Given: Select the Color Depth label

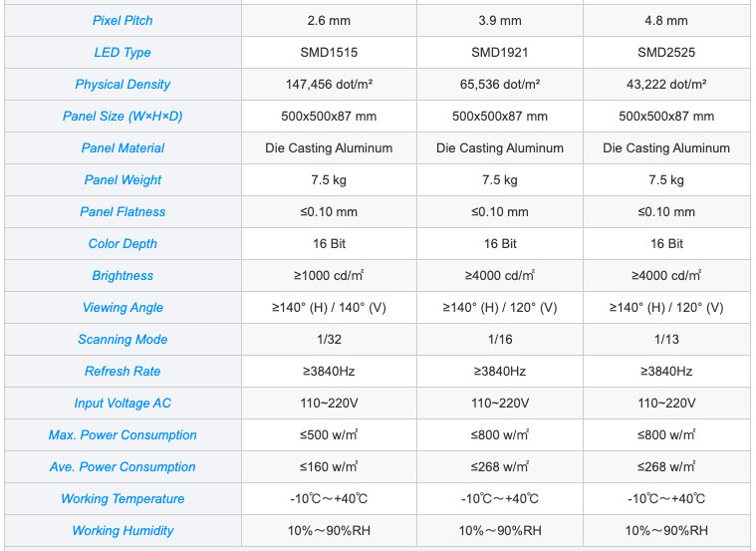Looking at the screenshot, I should (123, 244).
